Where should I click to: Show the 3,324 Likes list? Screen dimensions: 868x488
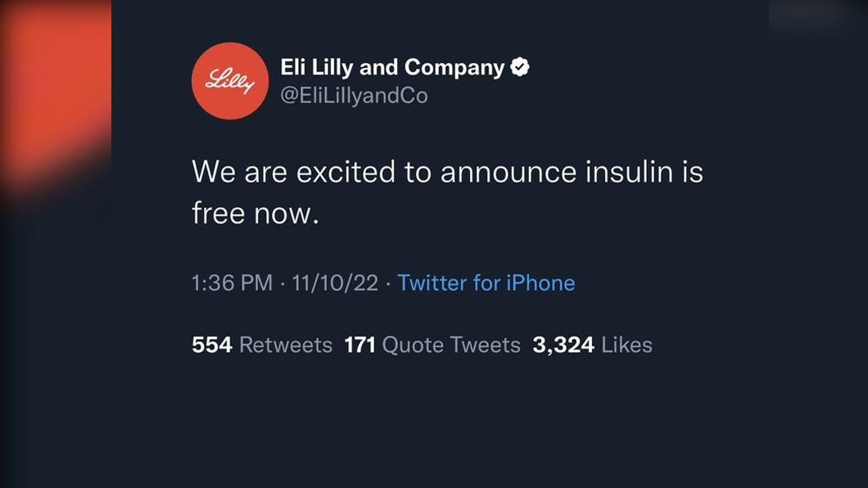point(592,345)
